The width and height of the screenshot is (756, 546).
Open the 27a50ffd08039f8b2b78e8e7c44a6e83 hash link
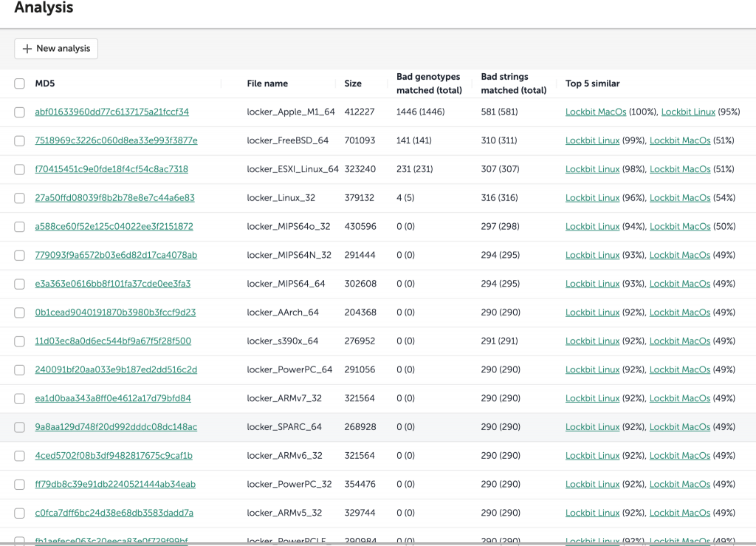click(x=114, y=198)
